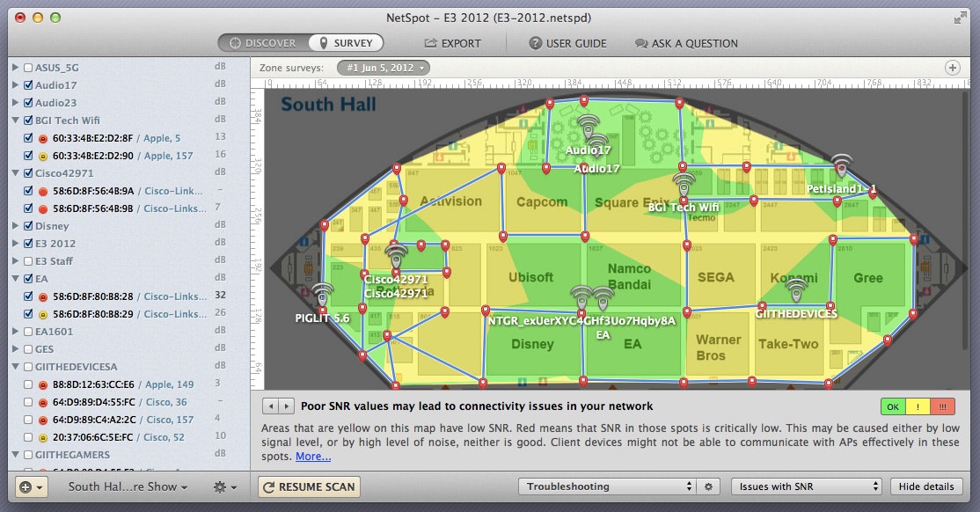This screenshot has height=512, width=980.
Task: Open the add menu plus button in sidebar footer
Action: pyautogui.click(x=32, y=487)
